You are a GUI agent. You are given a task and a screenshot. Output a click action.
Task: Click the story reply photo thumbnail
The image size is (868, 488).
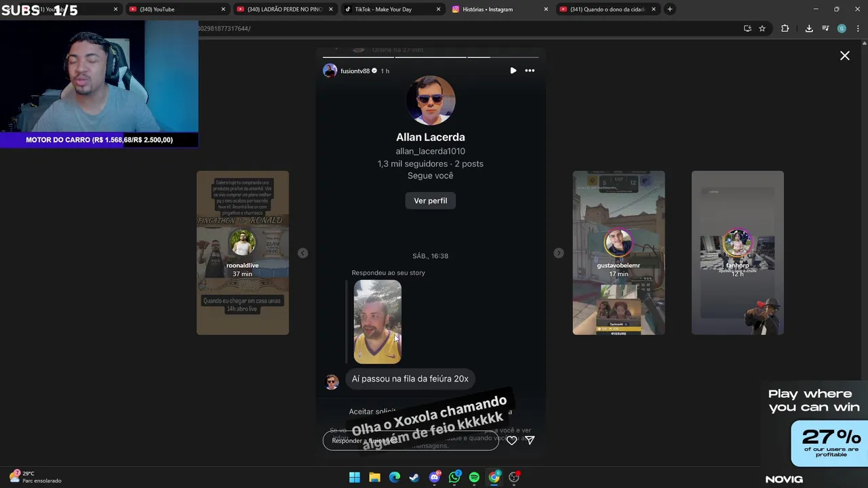click(x=378, y=322)
